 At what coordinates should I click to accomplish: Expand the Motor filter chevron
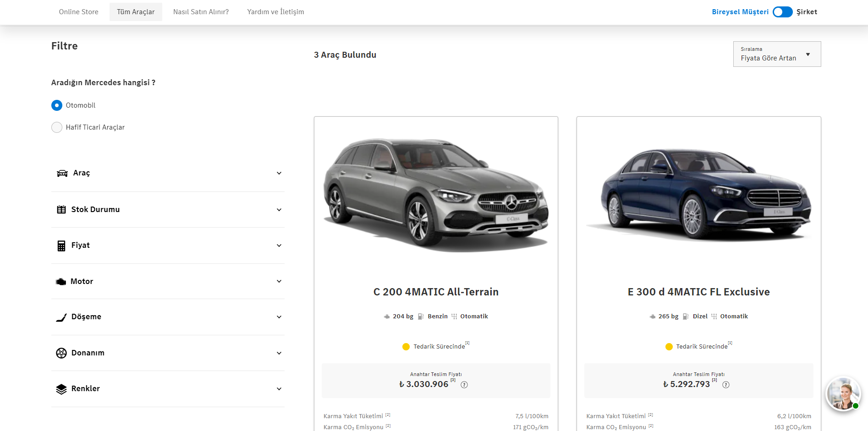tap(279, 281)
